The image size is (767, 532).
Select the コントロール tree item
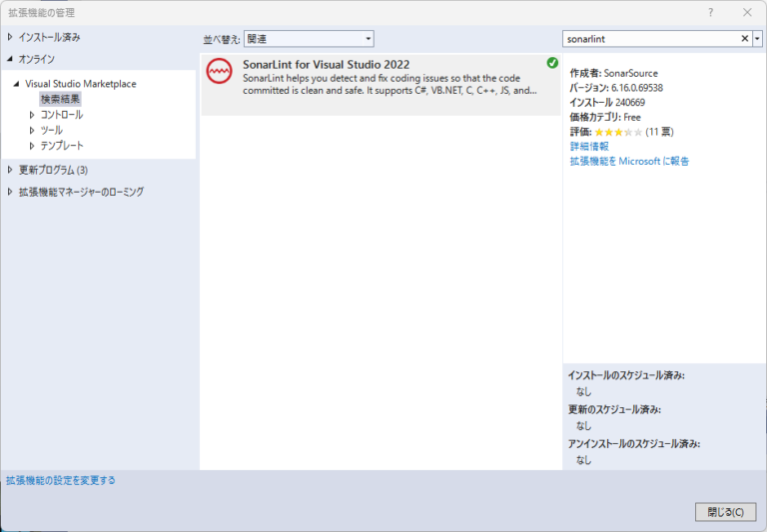62,115
